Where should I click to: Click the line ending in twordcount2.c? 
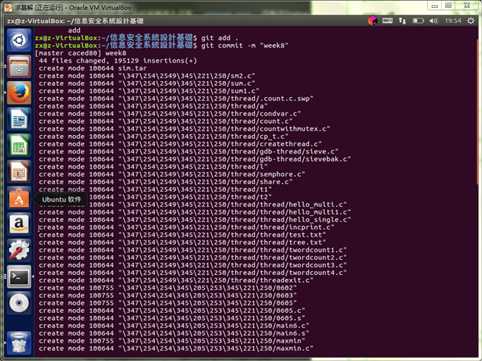(x=193, y=258)
